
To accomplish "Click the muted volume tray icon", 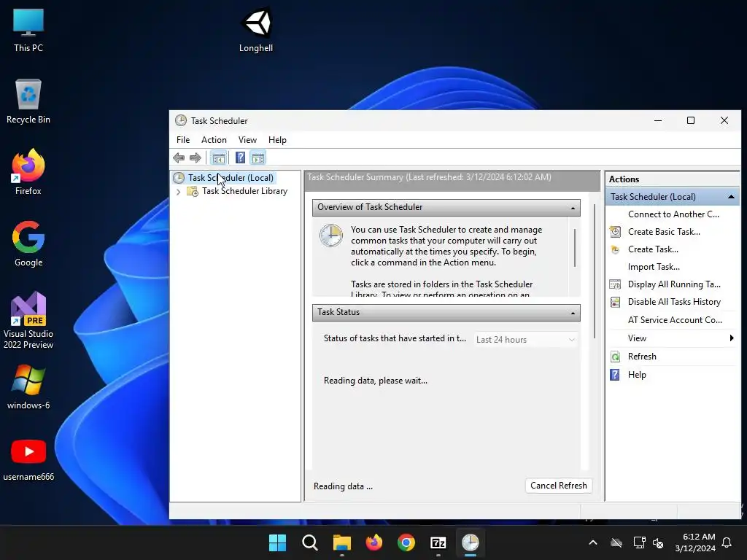I will pyautogui.click(x=658, y=542).
